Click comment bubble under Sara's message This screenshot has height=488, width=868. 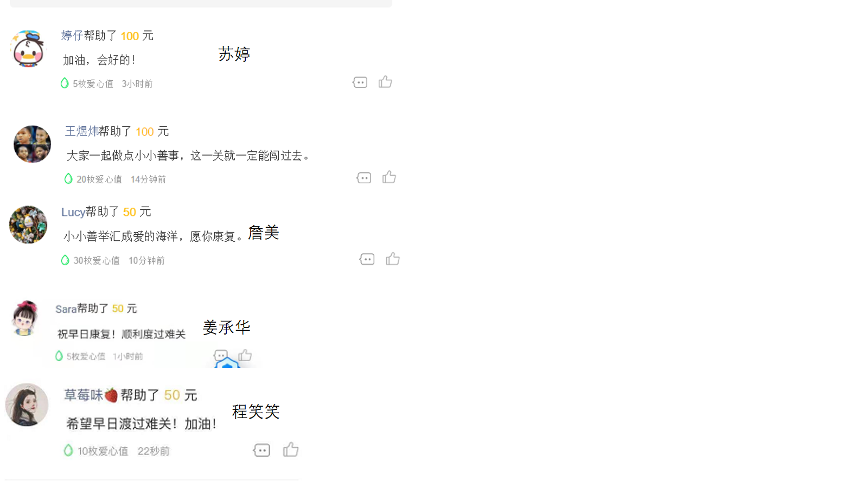coord(221,356)
